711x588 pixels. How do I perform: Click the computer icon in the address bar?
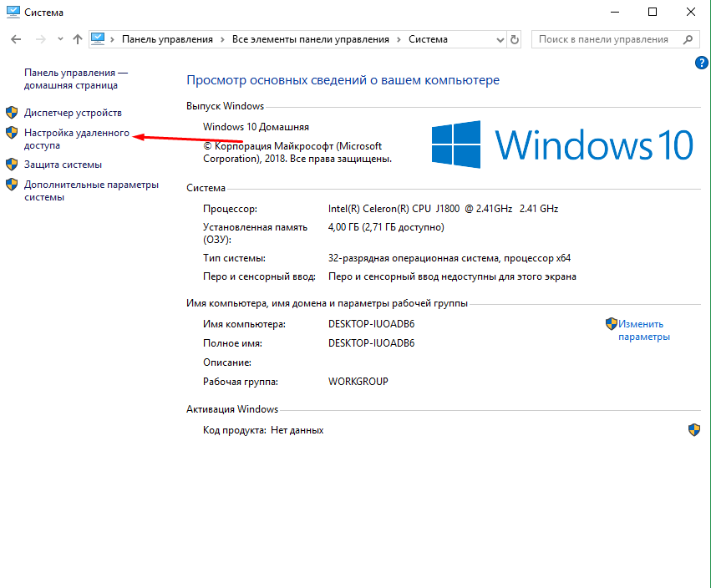pyautogui.click(x=99, y=39)
